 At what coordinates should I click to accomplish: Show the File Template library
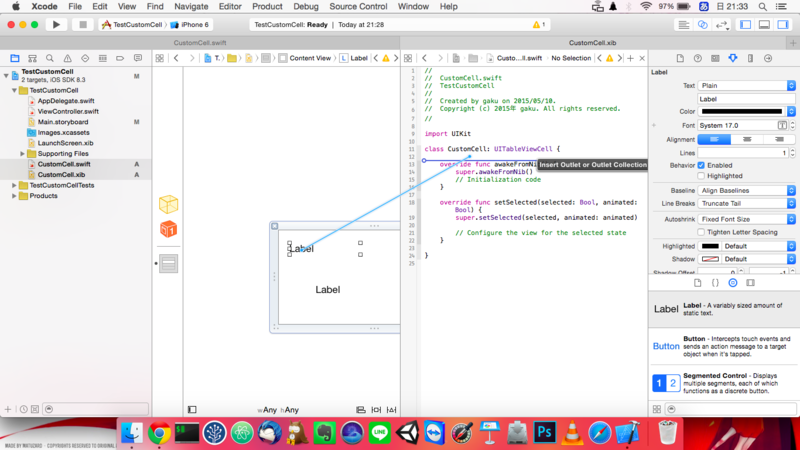coord(697,283)
